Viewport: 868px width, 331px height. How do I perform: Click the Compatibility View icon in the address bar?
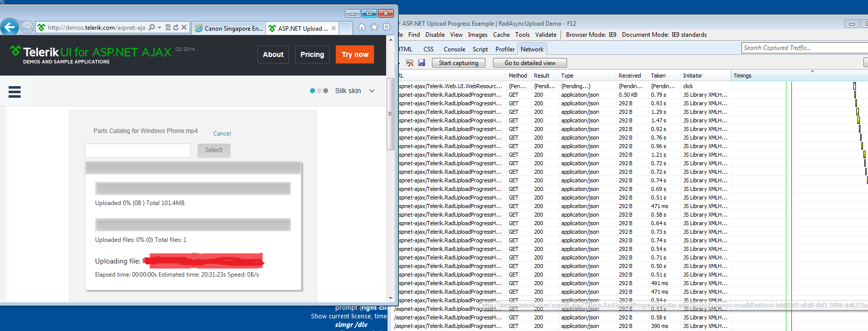point(168,28)
